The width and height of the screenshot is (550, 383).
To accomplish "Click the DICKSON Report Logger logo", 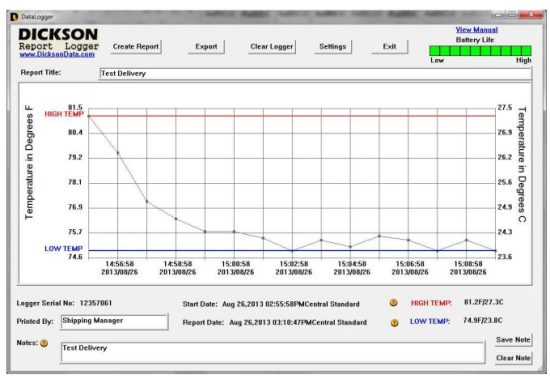I will coord(59,39).
